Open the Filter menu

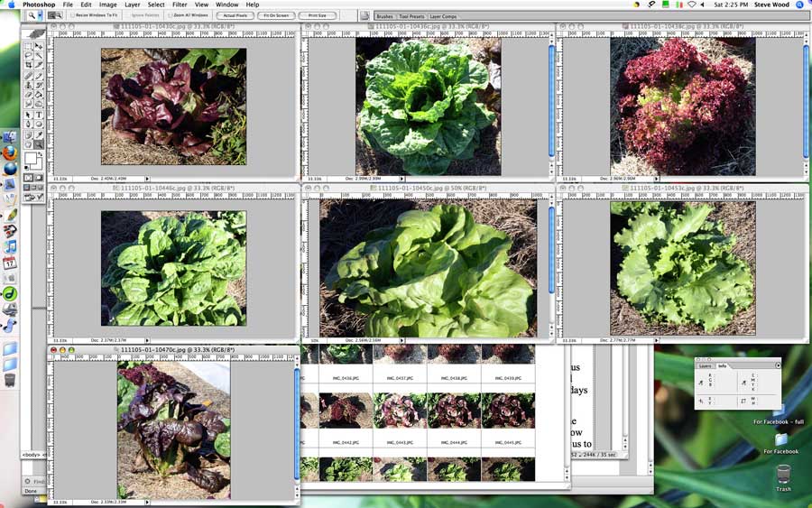[x=180, y=5]
